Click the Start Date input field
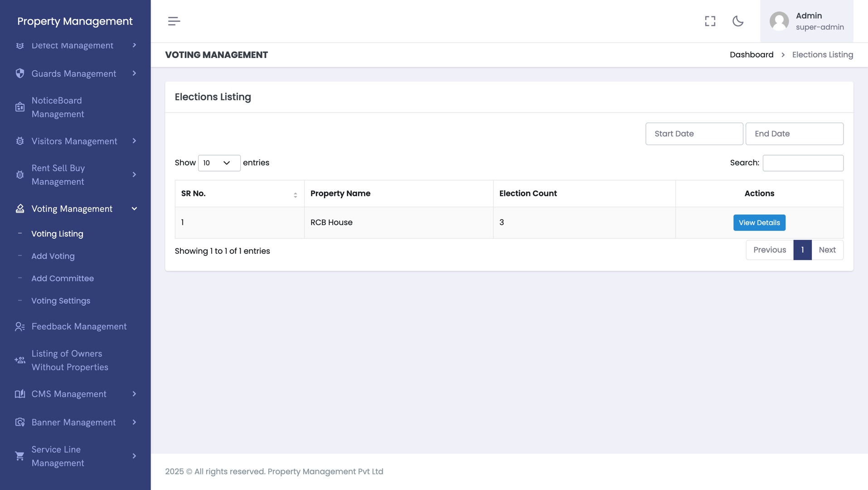 (694, 134)
